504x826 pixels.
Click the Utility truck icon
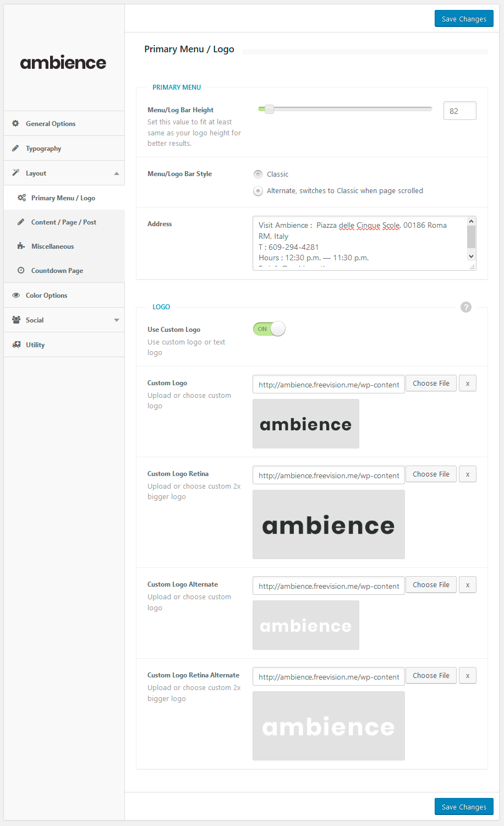15,344
